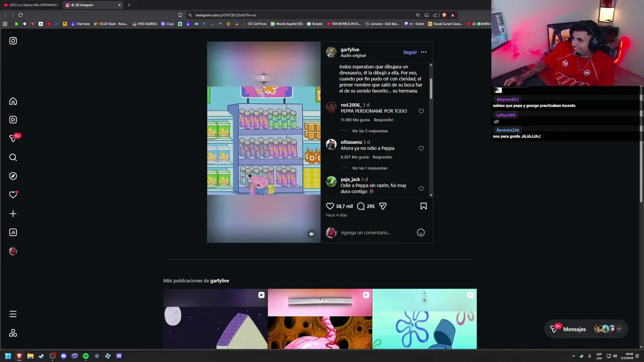The image size is (644, 362).
Task: Open Steam from taskbar
Action: pyautogui.click(x=41, y=356)
